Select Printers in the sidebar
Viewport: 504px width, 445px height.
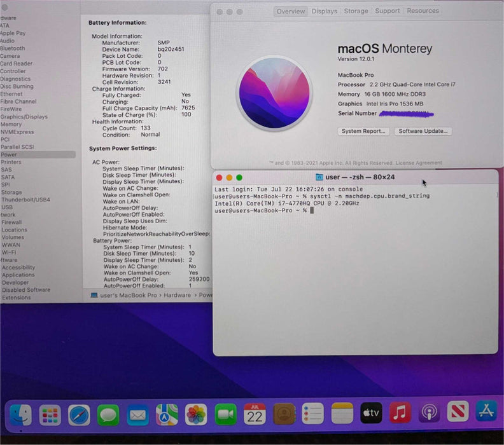(x=11, y=162)
